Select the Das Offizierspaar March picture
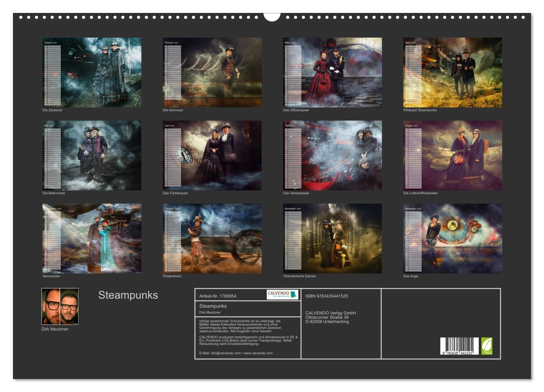Image resolution: width=544 pixels, height=392 pixels. pyautogui.click(x=332, y=73)
